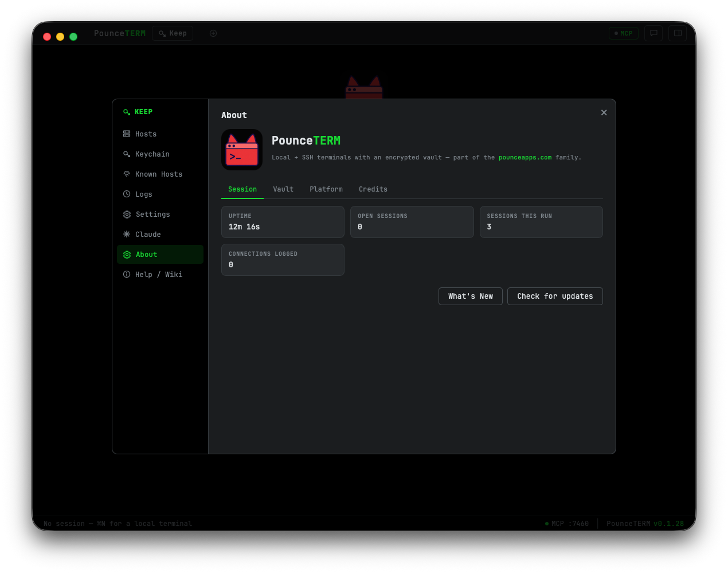This screenshot has height=573, width=728.
Task: Click the What's New button
Action: [x=471, y=297]
